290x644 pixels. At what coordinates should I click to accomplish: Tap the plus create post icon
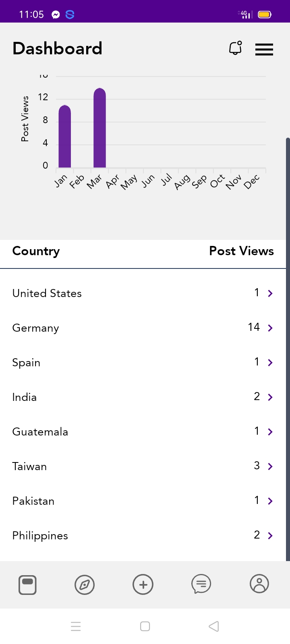pyautogui.click(x=143, y=584)
